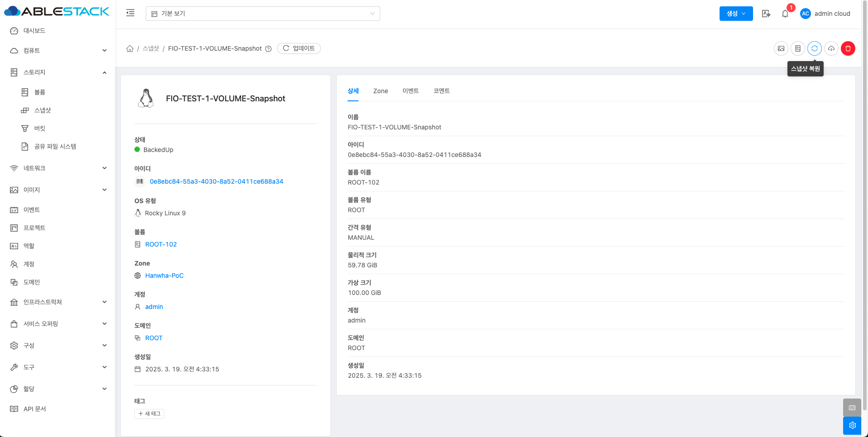Open the 기본 보기 project dropdown

coord(262,14)
